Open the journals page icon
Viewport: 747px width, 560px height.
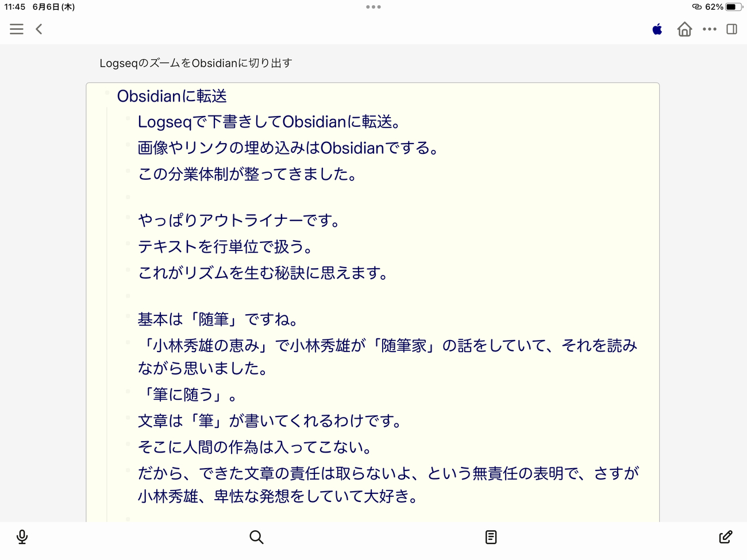click(x=491, y=537)
